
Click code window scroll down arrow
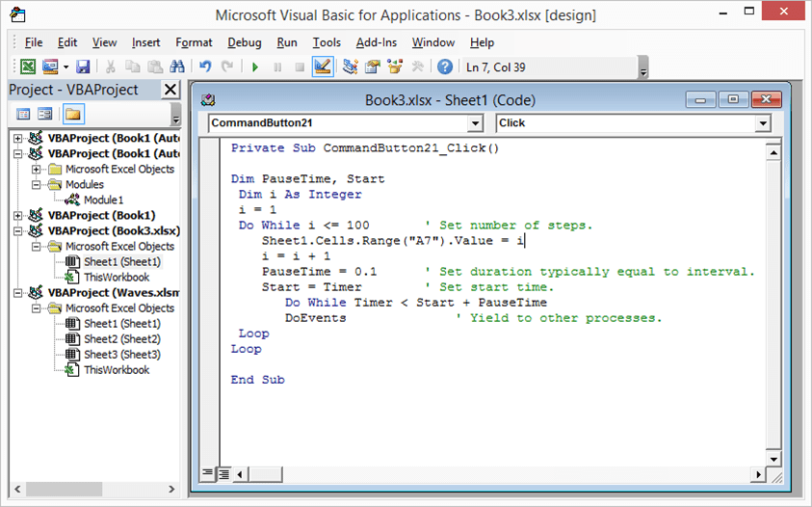coord(773,460)
